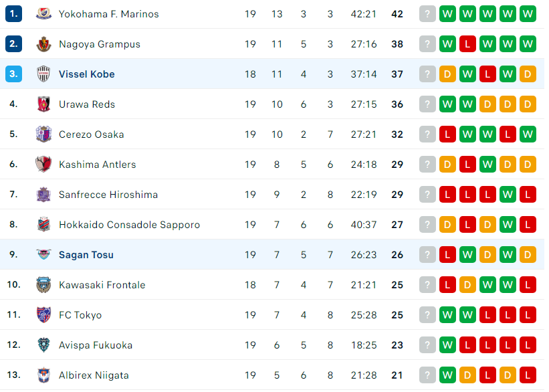Click Sanfrecce Hiroshima's green W form badge
Image resolution: width=549 pixels, height=392 pixels.
[x=508, y=195]
